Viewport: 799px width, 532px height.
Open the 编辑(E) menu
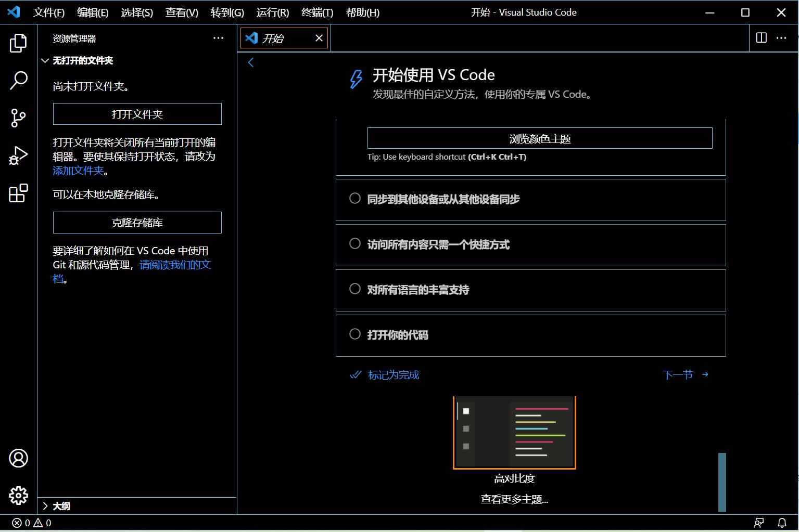click(x=93, y=12)
